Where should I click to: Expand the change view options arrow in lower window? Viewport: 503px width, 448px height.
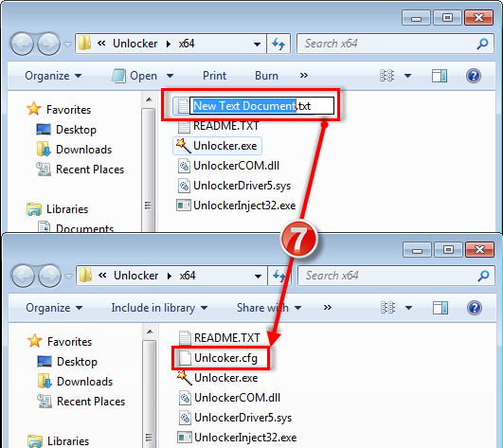(x=408, y=308)
